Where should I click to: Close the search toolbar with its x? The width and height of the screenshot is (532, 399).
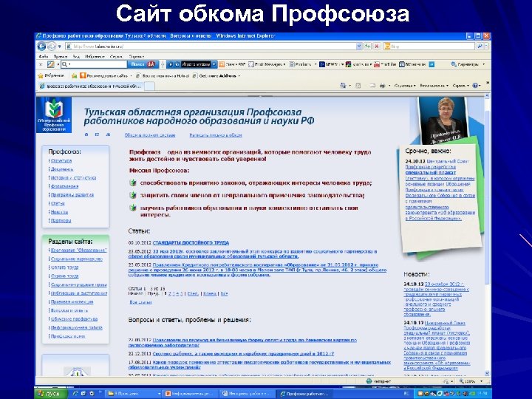click(x=41, y=64)
